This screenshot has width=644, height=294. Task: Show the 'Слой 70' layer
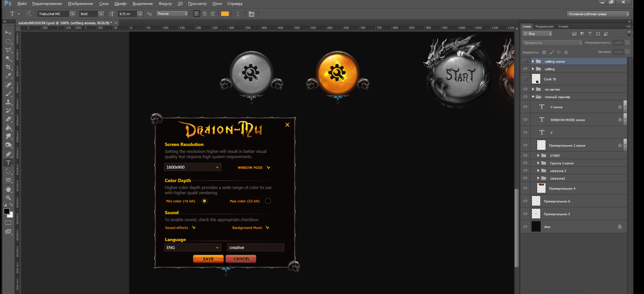tap(525, 79)
